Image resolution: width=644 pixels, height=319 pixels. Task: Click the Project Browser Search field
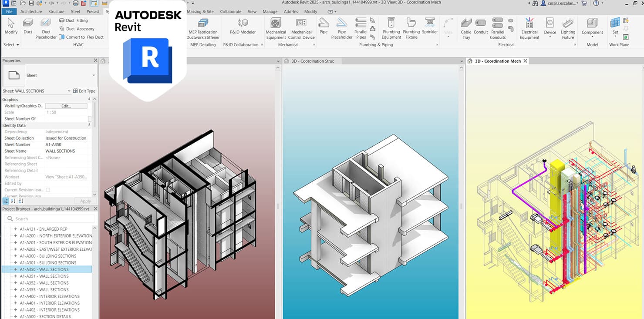[49, 218]
